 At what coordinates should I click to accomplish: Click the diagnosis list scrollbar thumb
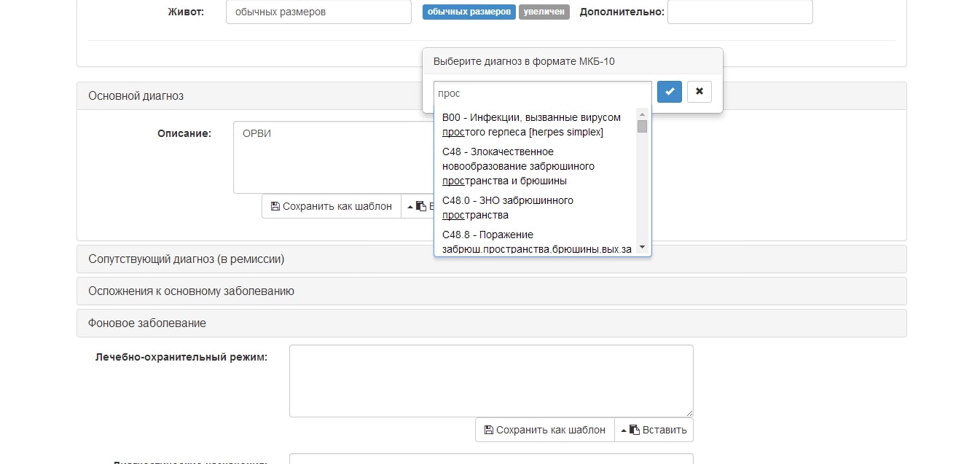[x=642, y=126]
